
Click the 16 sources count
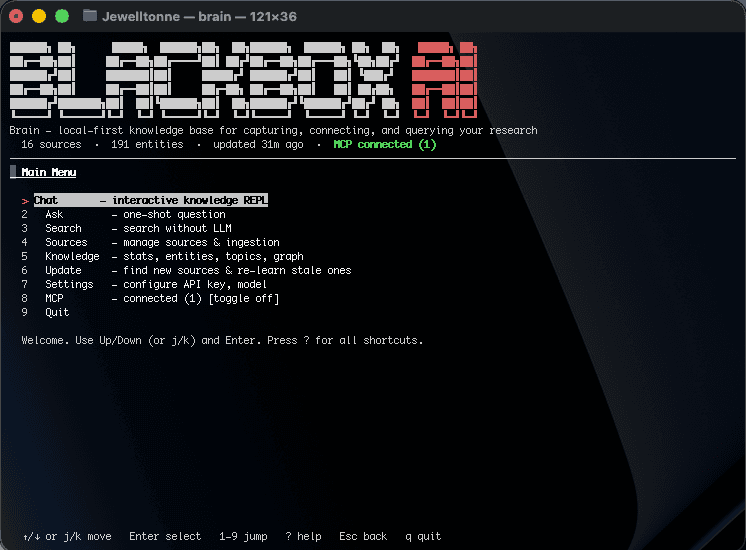[x=51, y=145]
